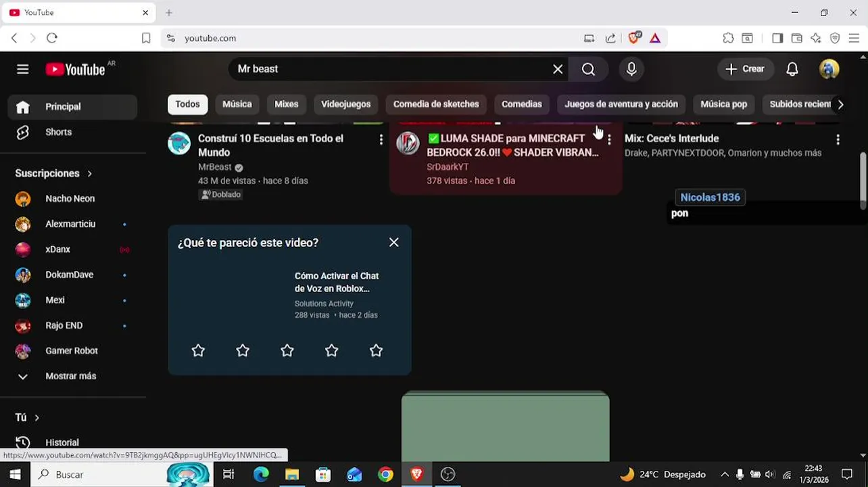Run search with magnifier button
Image resolution: width=868 pixels, height=487 pixels.
[x=588, y=69]
